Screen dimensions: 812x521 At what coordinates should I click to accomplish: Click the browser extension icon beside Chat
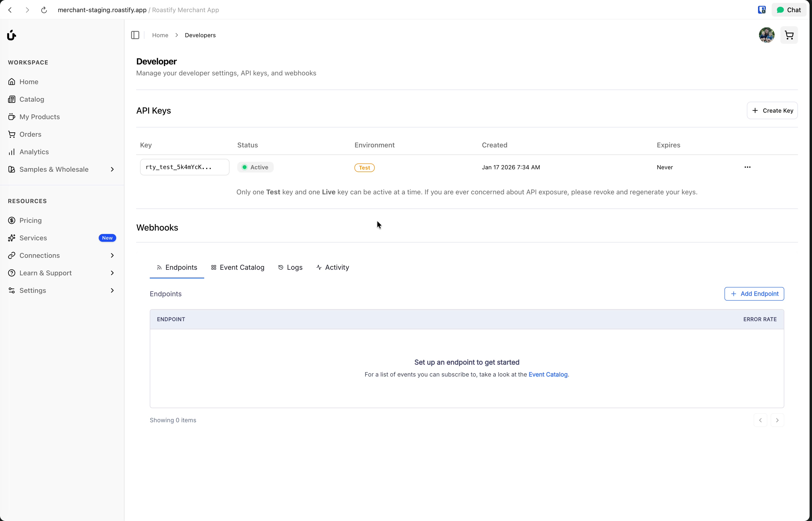pos(761,10)
